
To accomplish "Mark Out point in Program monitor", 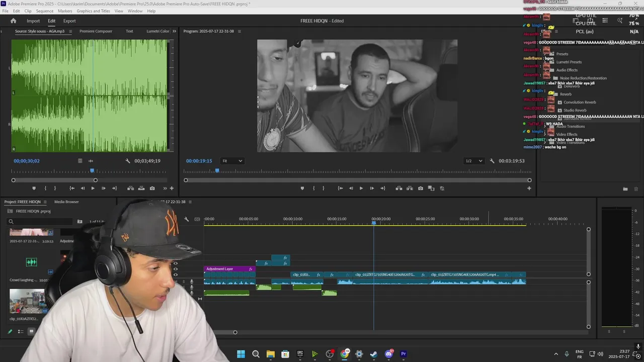I will tap(324, 188).
